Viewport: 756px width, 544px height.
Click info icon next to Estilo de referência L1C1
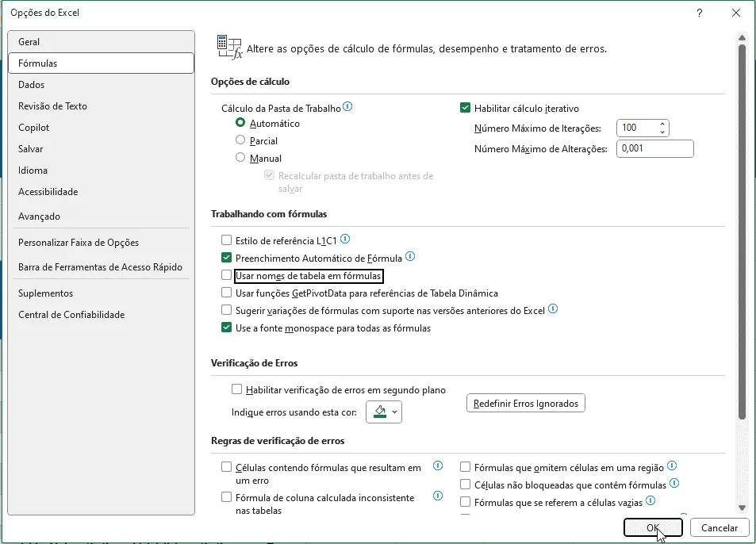[x=345, y=239]
